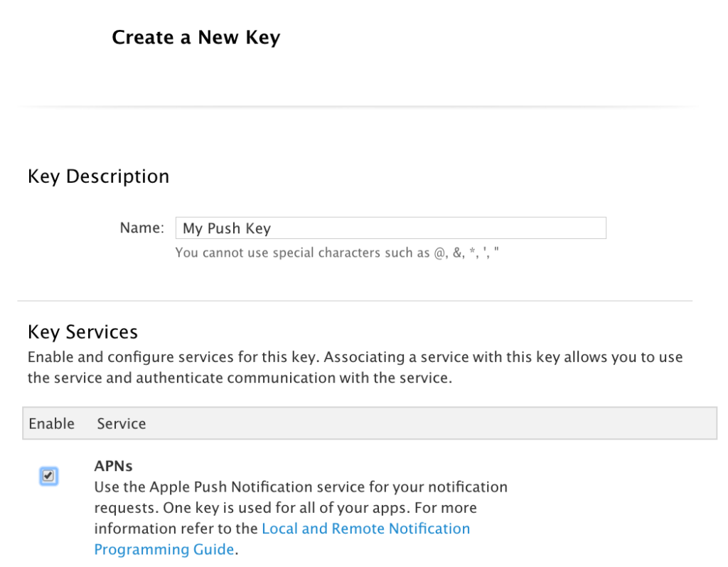Click the empty area of the table header bar
The width and height of the screenshot is (728, 567).
(427, 423)
